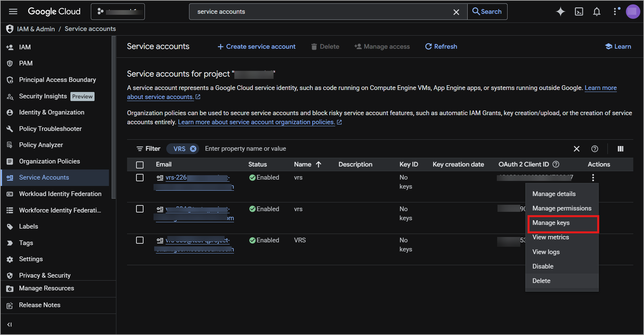
Task: Clear the search box text
Action: coord(456,12)
